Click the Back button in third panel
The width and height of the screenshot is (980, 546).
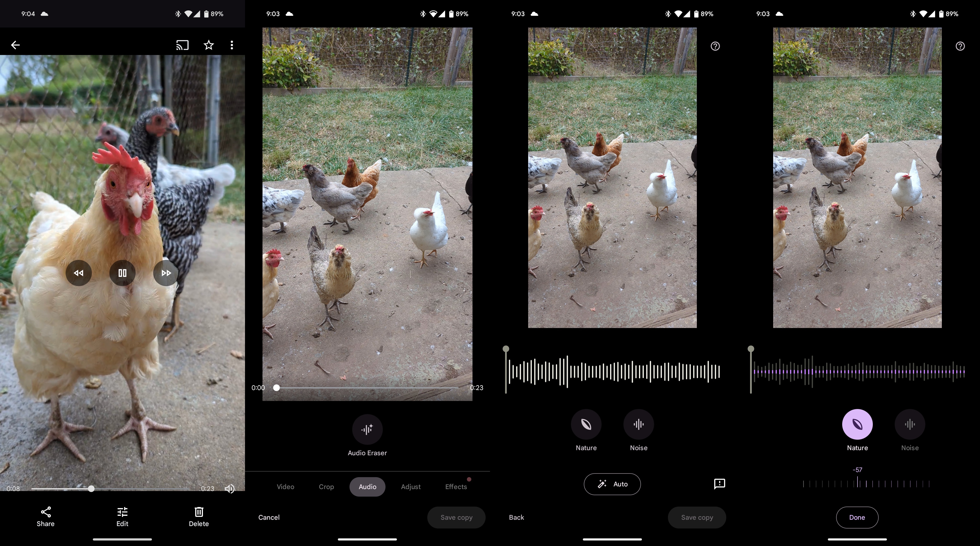pyautogui.click(x=516, y=517)
